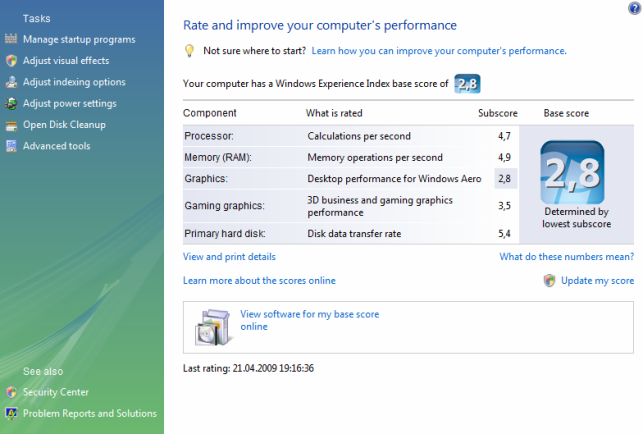This screenshot has width=643, height=434.
Task: Click 'Desktop performance for Windows Aero' text
Action: tap(394, 179)
